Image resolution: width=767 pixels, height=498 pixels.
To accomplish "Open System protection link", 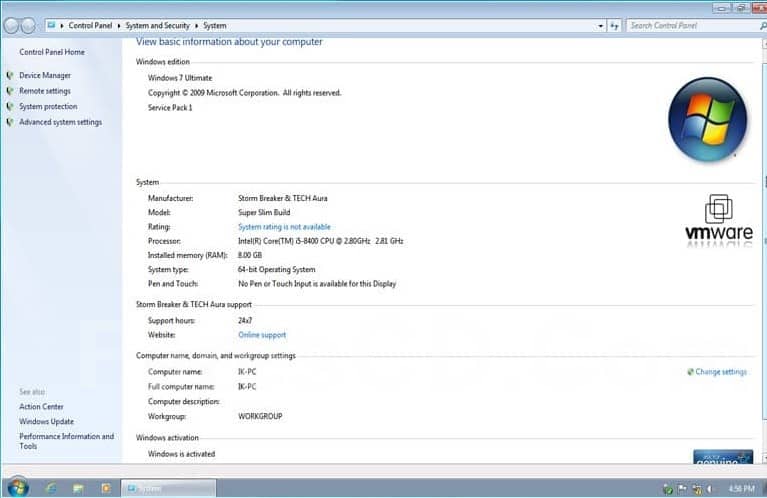I will [x=48, y=107].
